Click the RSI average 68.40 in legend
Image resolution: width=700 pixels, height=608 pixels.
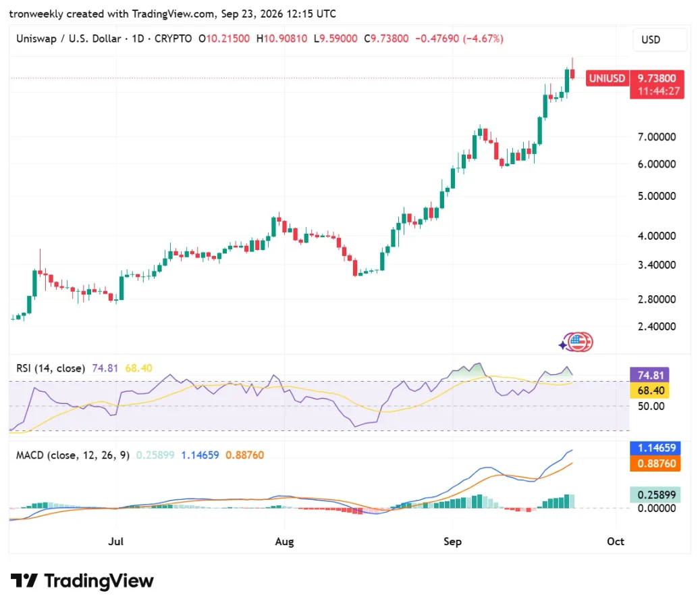pyautogui.click(x=138, y=368)
